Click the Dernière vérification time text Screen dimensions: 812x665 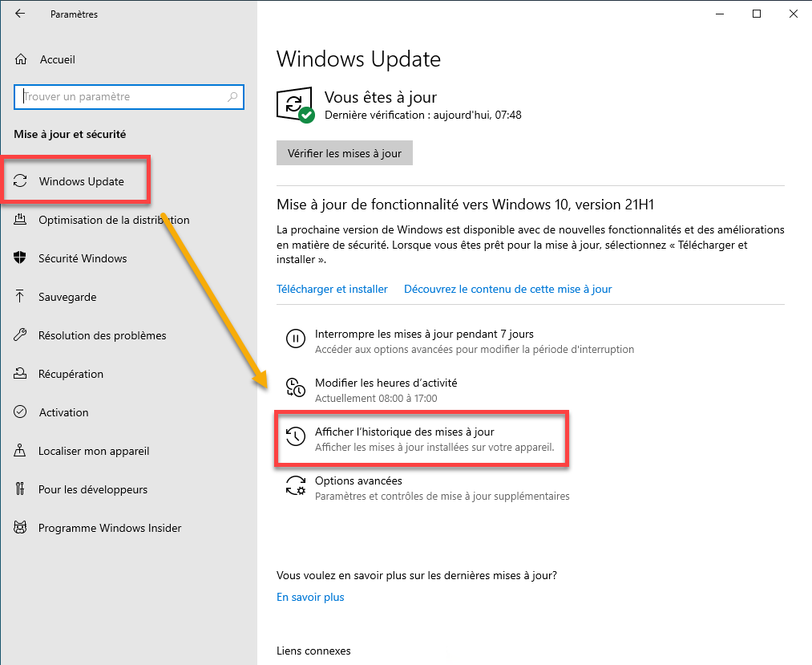423,115
